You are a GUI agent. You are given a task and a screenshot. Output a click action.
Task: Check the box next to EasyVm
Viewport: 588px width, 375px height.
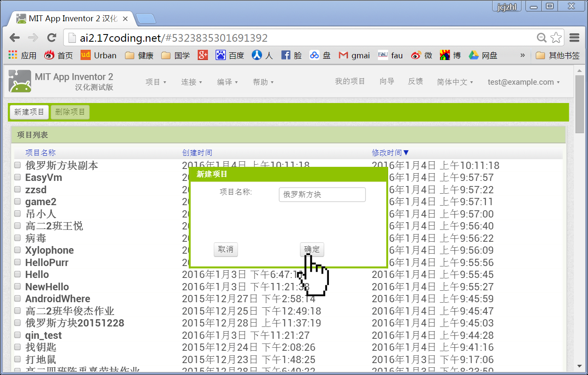17,177
